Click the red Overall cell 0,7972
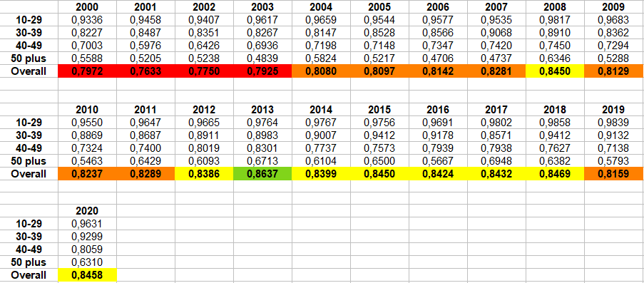 click(87, 71)
